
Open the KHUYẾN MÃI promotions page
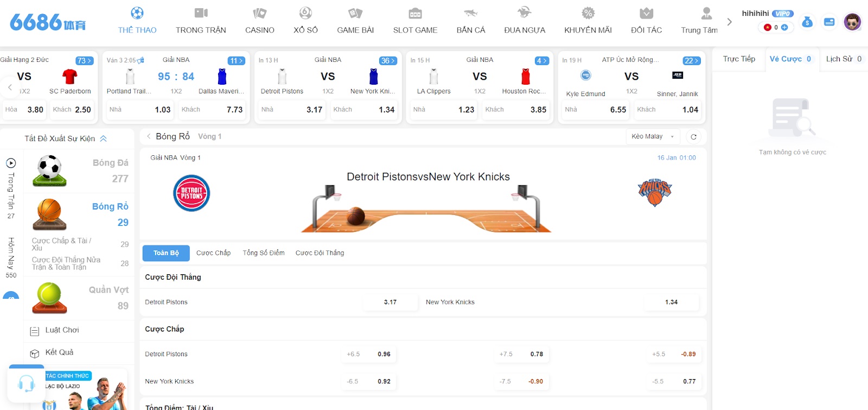tap(588, 21)
